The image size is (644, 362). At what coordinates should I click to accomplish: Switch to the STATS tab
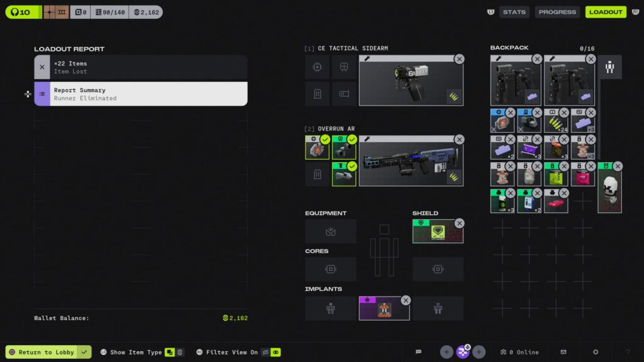click(514, 12)
